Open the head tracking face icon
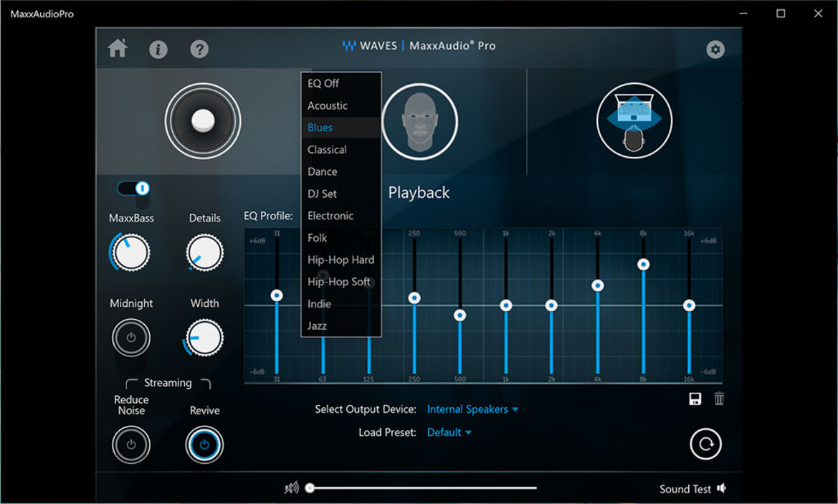 (x=419, y=121)
